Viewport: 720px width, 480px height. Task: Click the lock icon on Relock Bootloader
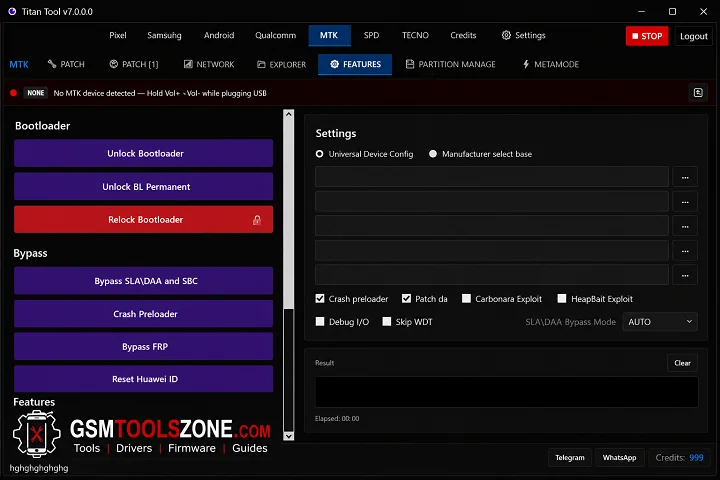[257, 220]
